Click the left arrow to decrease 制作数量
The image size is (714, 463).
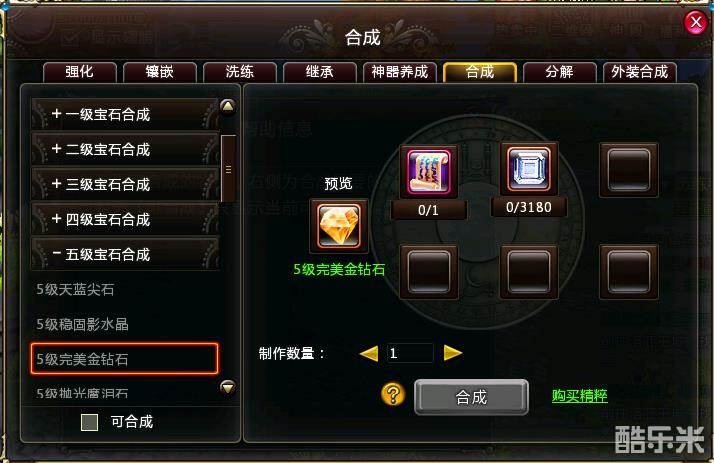(x=369, y=353)
